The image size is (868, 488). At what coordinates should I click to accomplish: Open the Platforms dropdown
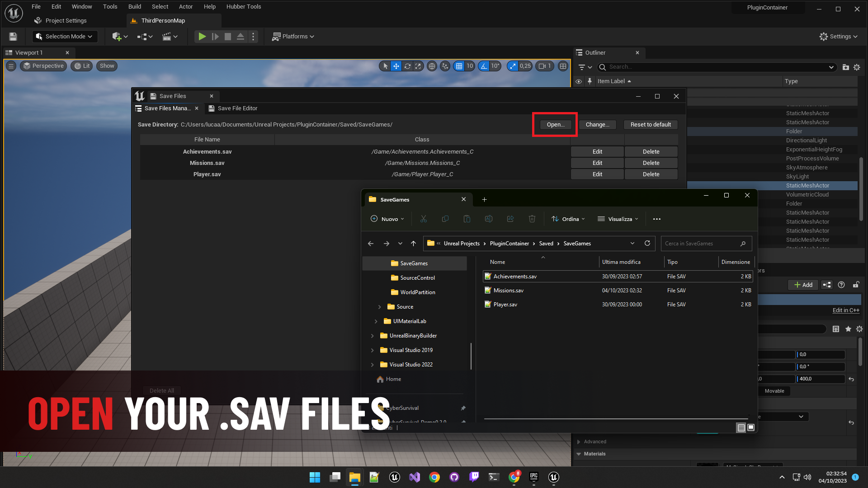[x=293, y=37]
